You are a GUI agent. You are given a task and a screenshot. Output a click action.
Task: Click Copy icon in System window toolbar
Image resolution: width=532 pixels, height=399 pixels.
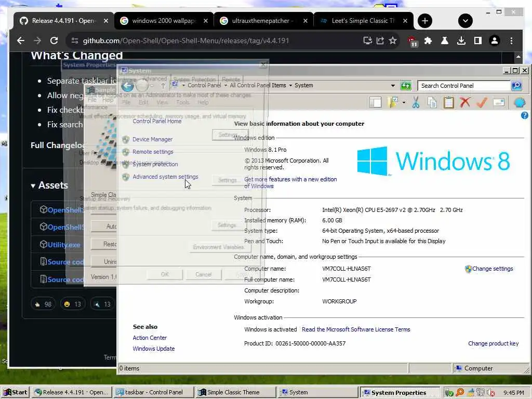pos(432,102)
